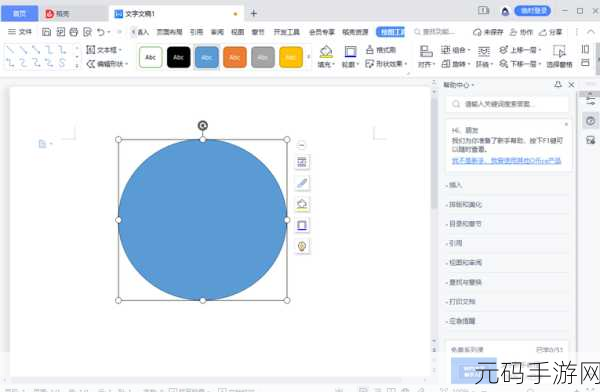Click the command search field in ribbon
600x392 pixels.
(x=435, y=32)
